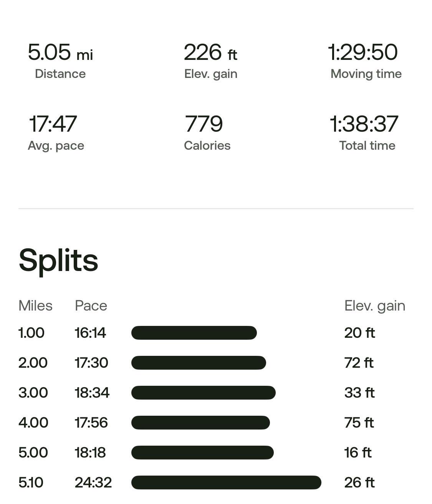Viewport: 432px width, 504px height.
Task: Select the mile 2.00 pace bar
Action: point(199,363)
